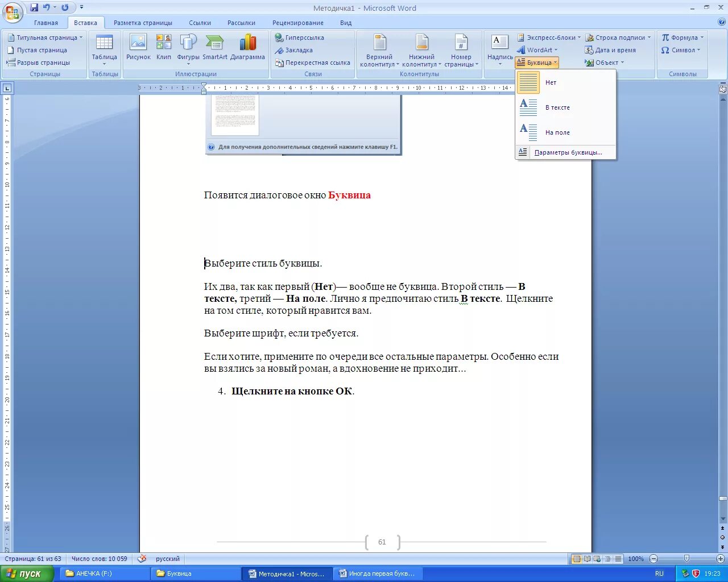Choose the Нет drop cap option
The height and width of the screenshot is (582, 728).
tap(565, 82)
